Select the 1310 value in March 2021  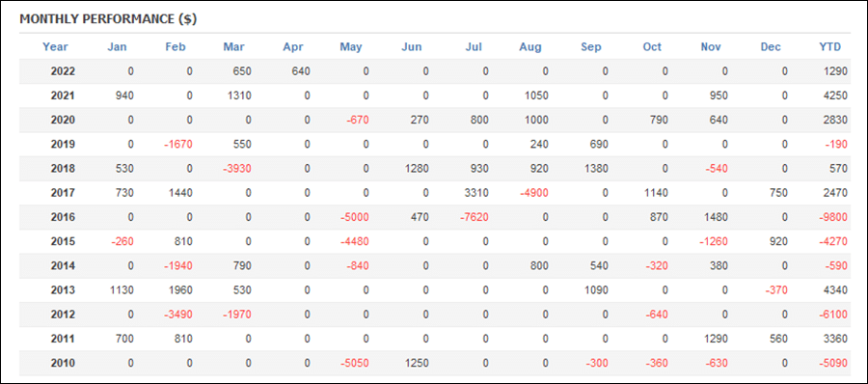click(x=240, y=96)
